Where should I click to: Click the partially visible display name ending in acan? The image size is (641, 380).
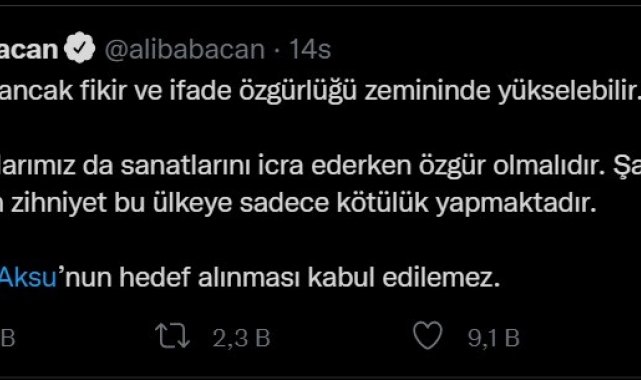point(29,49)
